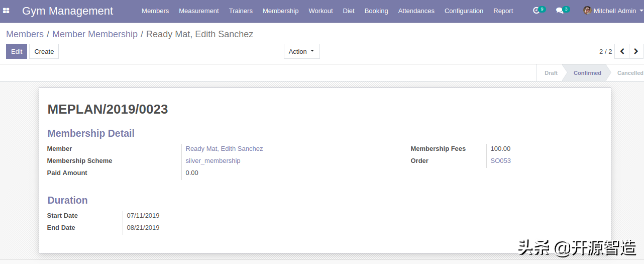This screenshot has width=644, height=264.
Task: Navigate to Member Membership breadcrumb
Action: click(95, 34)
